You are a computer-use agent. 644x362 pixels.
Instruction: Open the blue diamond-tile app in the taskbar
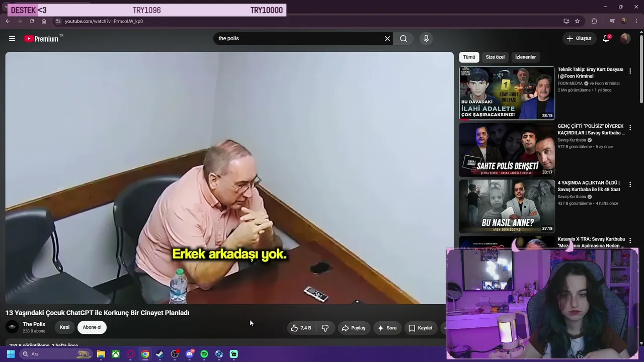click(219, 354)
